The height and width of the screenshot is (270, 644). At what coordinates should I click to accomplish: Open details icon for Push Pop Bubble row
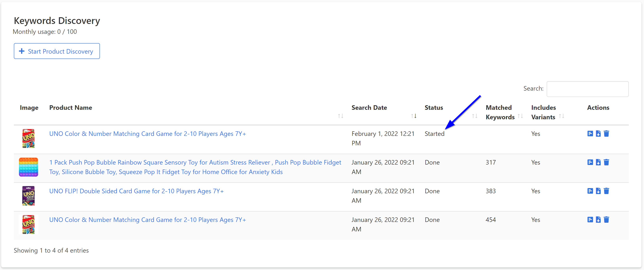590,163
